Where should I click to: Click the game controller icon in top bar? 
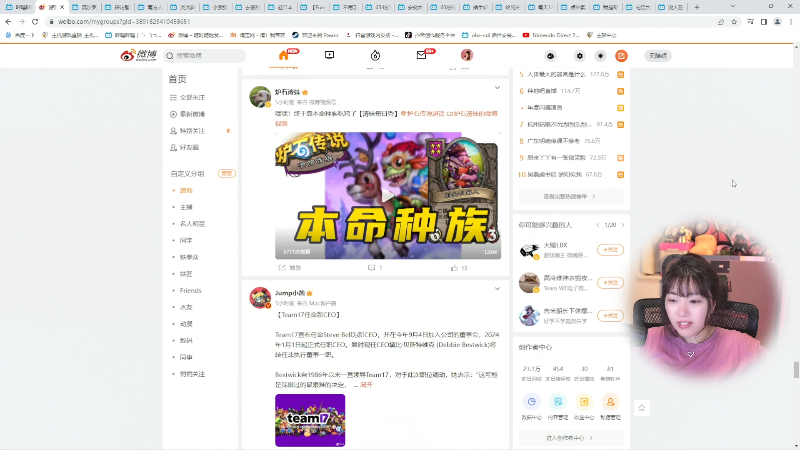551,56
